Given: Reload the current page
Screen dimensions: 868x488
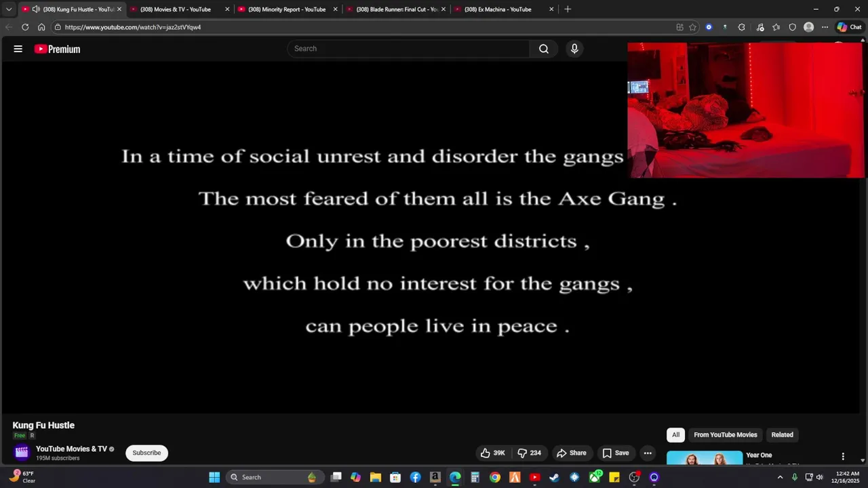Looking at the screenshot, I should 25,27.
